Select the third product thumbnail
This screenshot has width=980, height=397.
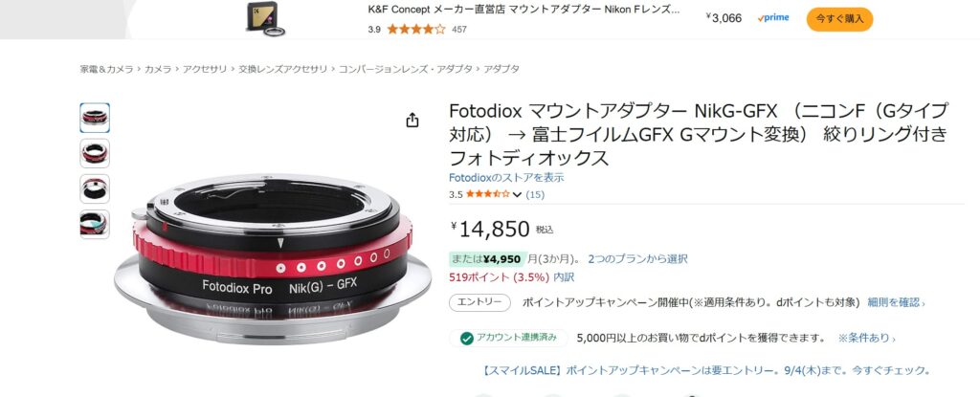click(x=95, y=188)
